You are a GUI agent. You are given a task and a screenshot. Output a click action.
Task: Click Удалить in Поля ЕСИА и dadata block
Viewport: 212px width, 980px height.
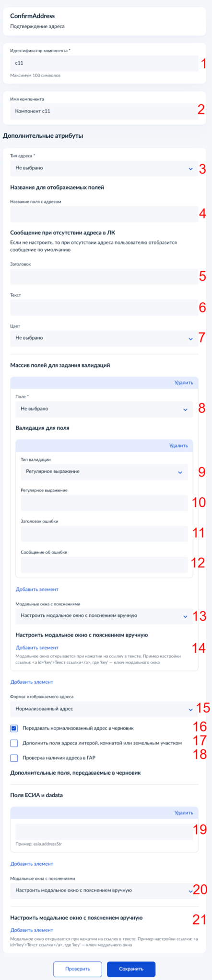(184, 813)
